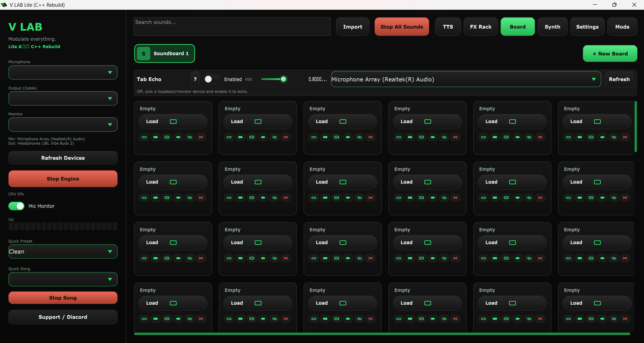Click the Stop Song button
644x343 pixels.
63,298
